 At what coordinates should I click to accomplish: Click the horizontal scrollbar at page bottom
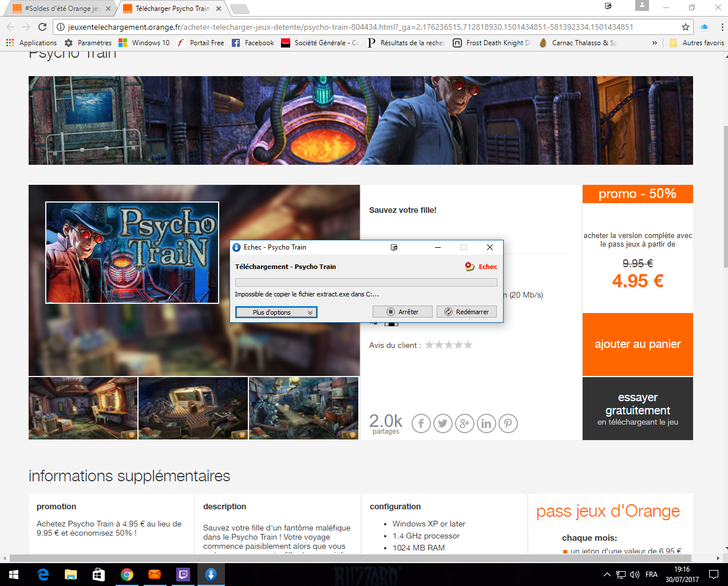coord(350,558)
